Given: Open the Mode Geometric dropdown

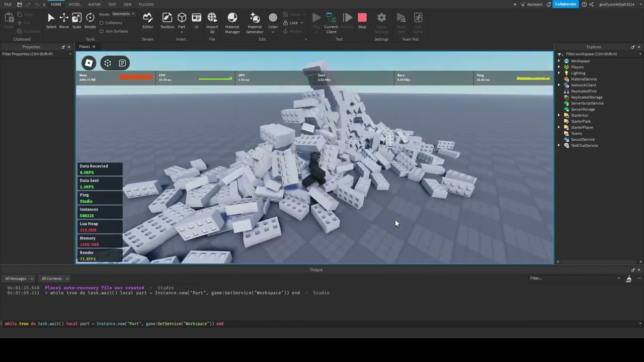Looking at the screenshot, I should 123,14.
